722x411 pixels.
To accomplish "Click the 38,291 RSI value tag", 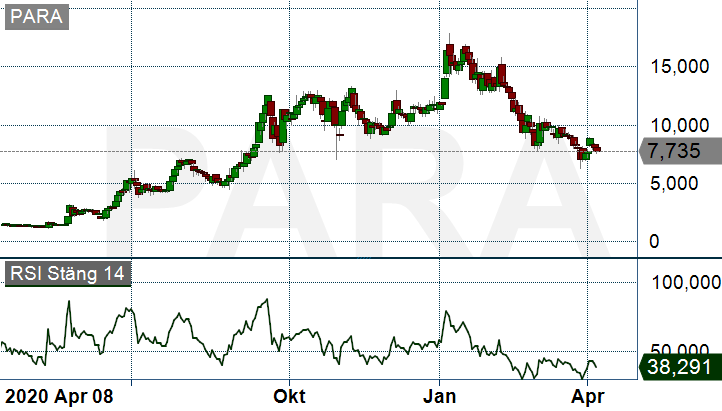I will pos(680,367).
